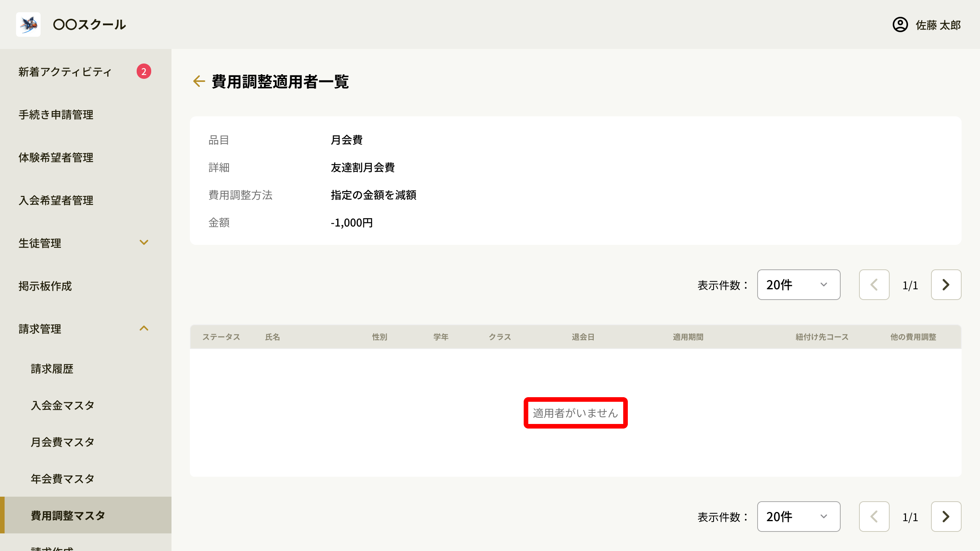This screenshot has height=551, width=980.
Task: Click the 友達割月会費 detail value
Action: pos(363,167)
